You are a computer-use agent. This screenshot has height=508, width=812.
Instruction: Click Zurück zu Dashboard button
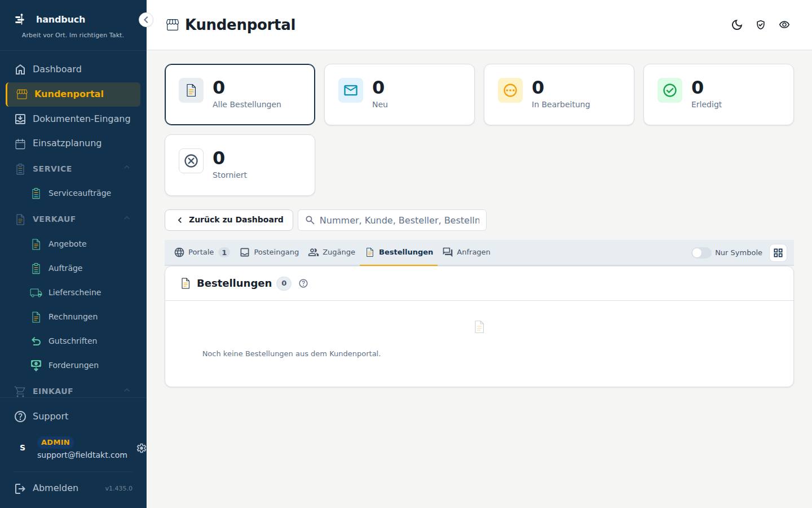point(229,220)
